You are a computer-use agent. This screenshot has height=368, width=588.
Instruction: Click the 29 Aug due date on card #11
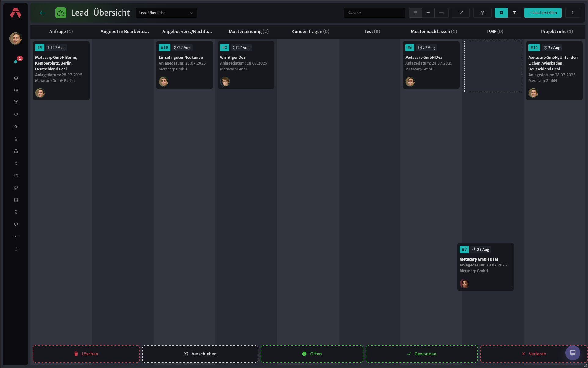click(x=552, y=48)
